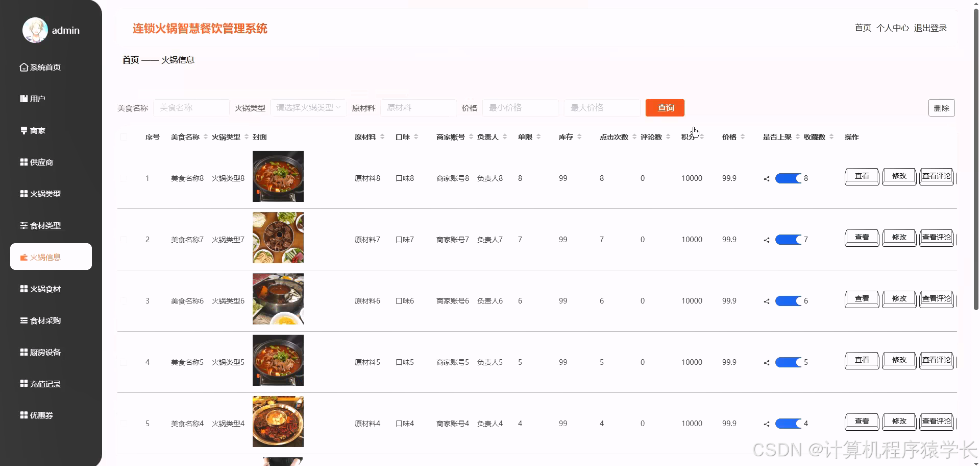980x466 pixels.
Task: Click the hotpot thumbnail for 美食名称8
Action: coord(278,176)
